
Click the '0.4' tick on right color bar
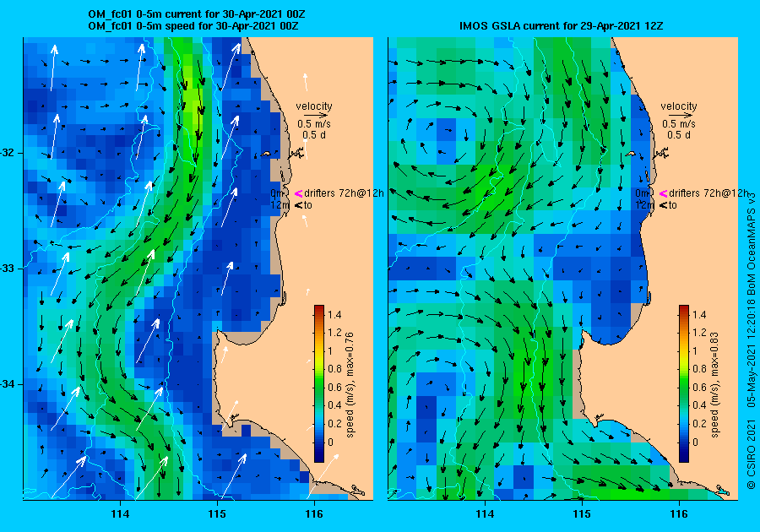(699, 405)
